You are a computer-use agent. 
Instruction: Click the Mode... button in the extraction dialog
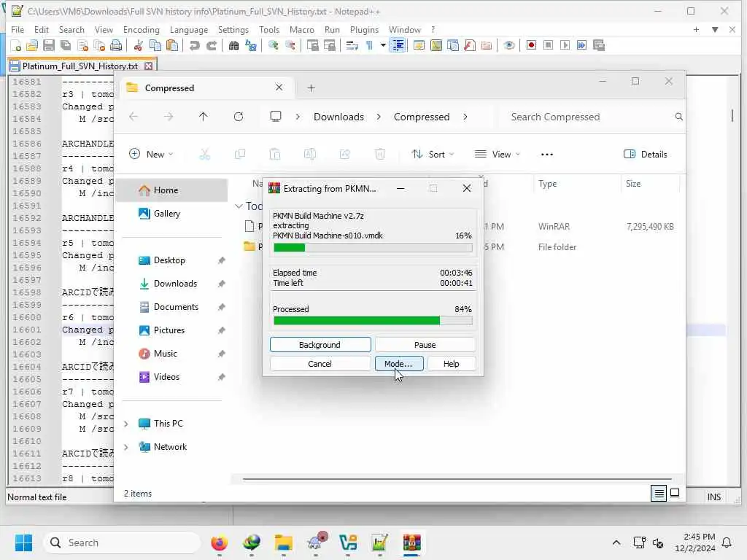(399, 364)
